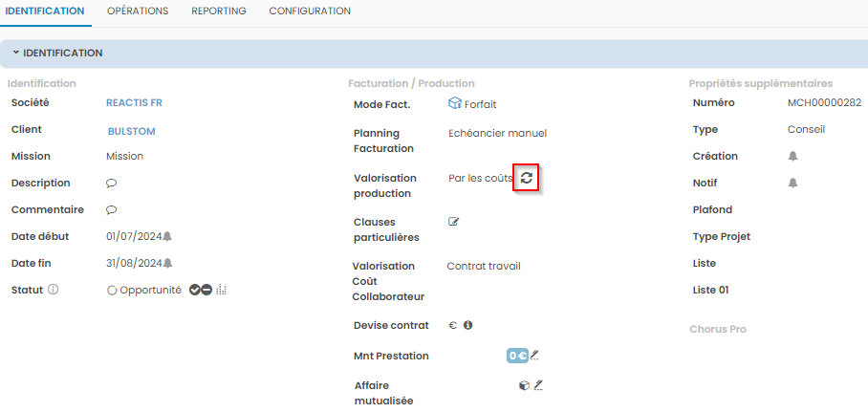The width and height of the screenshot is (868, 412).
Task: Open the CONFIGURATION tab
Action: pos(310,11)
